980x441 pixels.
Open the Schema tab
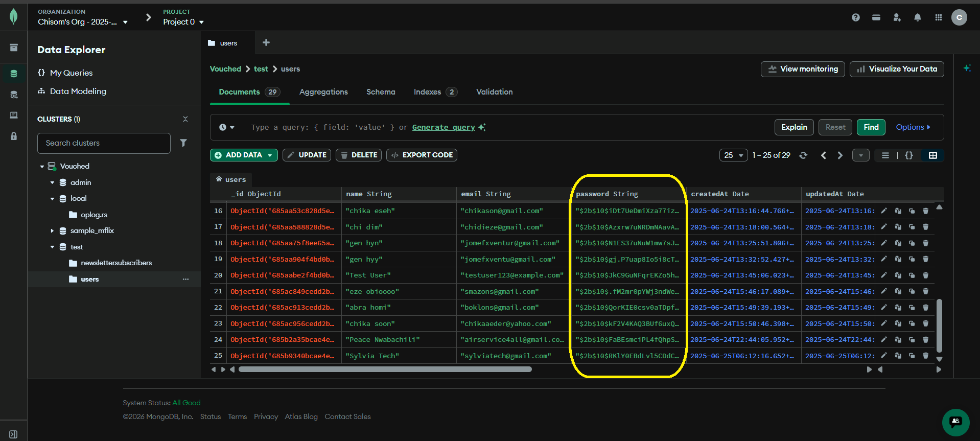click(381, 92)
